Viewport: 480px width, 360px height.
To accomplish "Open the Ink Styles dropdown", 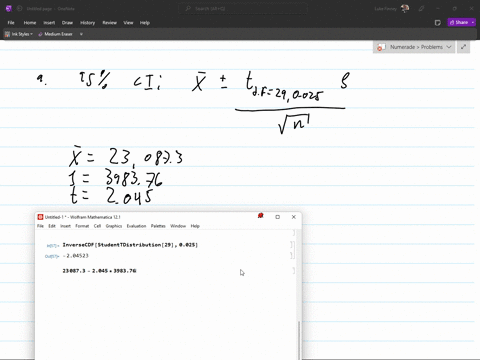I will 19,34.
